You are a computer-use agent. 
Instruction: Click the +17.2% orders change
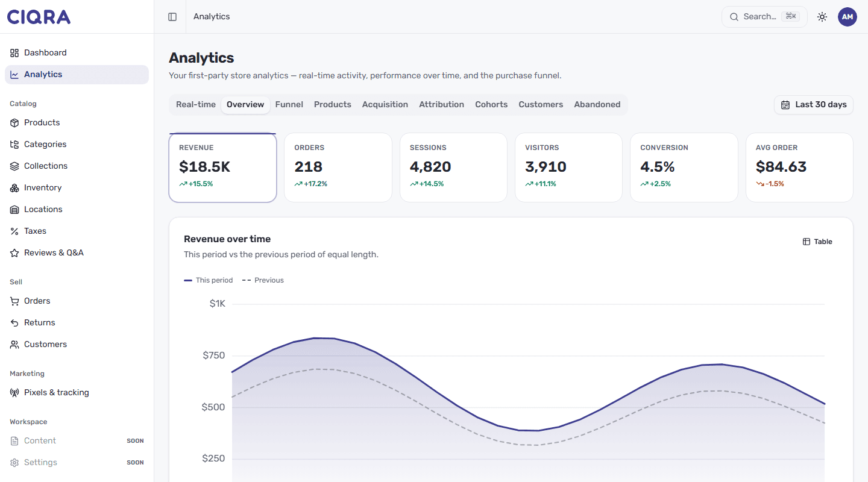tap(315, 184)
